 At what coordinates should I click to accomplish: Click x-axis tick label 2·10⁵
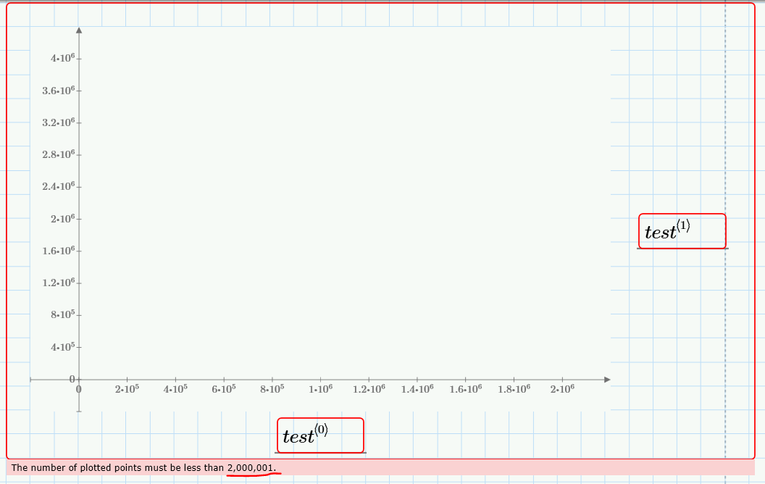click(127, 389)
